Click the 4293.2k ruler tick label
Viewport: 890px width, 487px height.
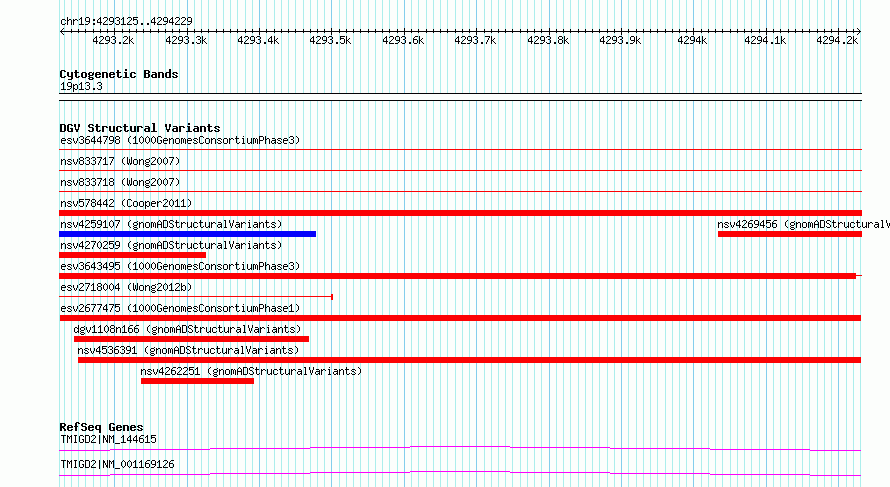[x=113, y=40]
